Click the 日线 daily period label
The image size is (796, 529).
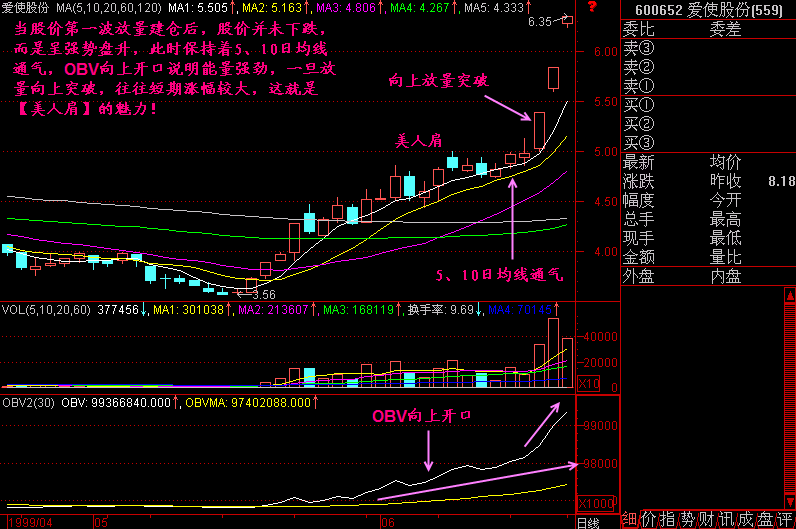tap(588, 522)
